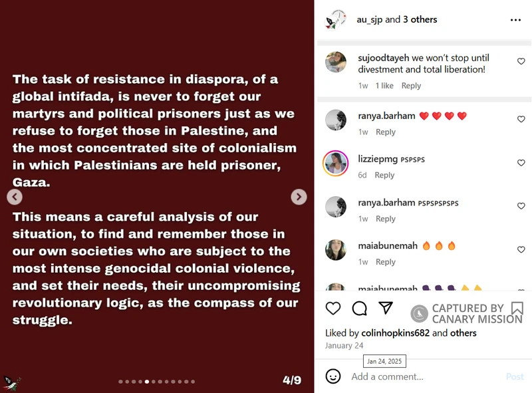Like the post with the heart icon
Image resolution: width=532 pixels, height=393 pixels.
pyautogui.click(x=333, y=308)
